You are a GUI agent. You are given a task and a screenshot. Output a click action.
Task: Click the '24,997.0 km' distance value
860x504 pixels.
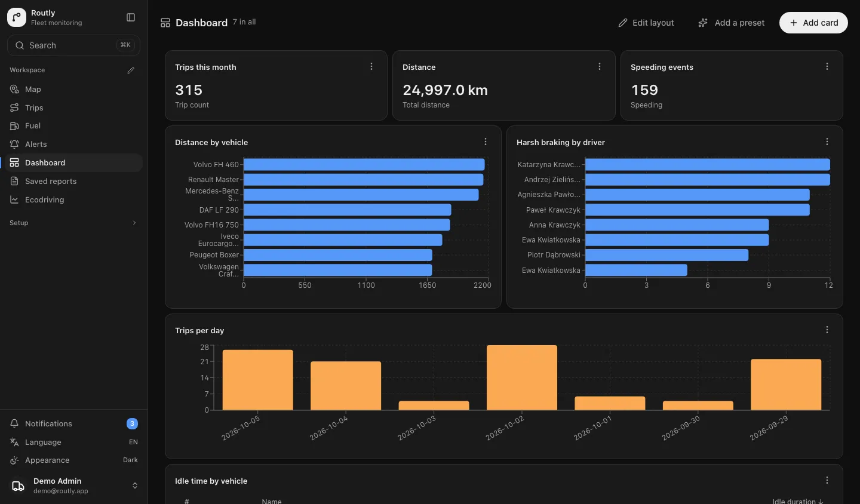click(445, 90)
